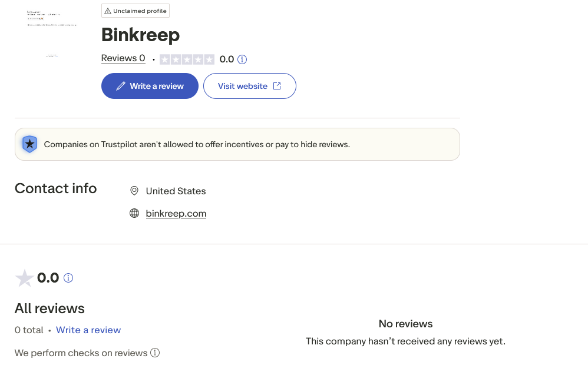Click the globe icon beside binkreep.com
Screen dimensions: 588x365
point(134,213)
